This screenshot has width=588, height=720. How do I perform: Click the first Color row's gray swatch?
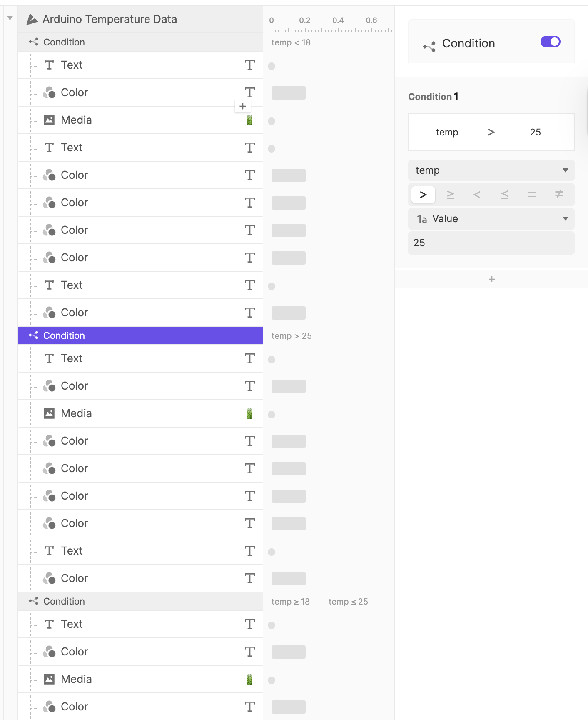(x=288, y=93)
